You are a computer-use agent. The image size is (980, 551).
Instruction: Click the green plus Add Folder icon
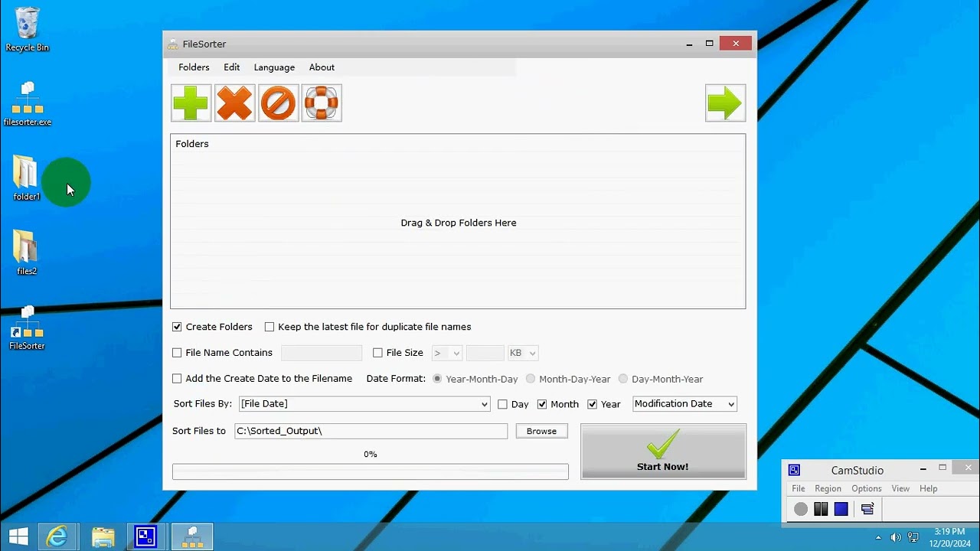pos(191,103)
